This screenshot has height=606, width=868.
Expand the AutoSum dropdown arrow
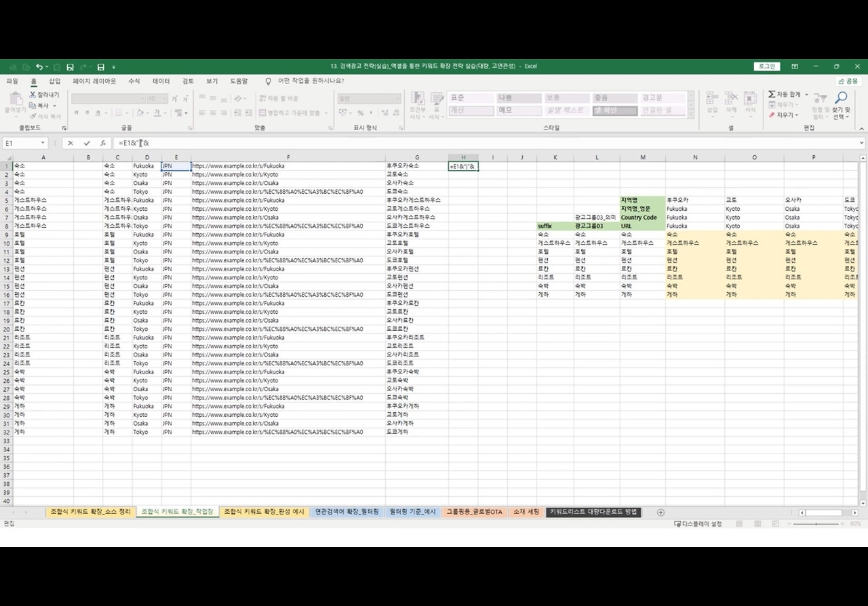tap(806, 94)
